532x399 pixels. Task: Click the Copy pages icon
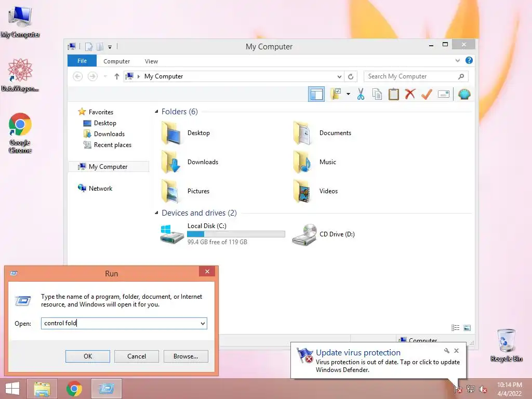tap(377, 94)
